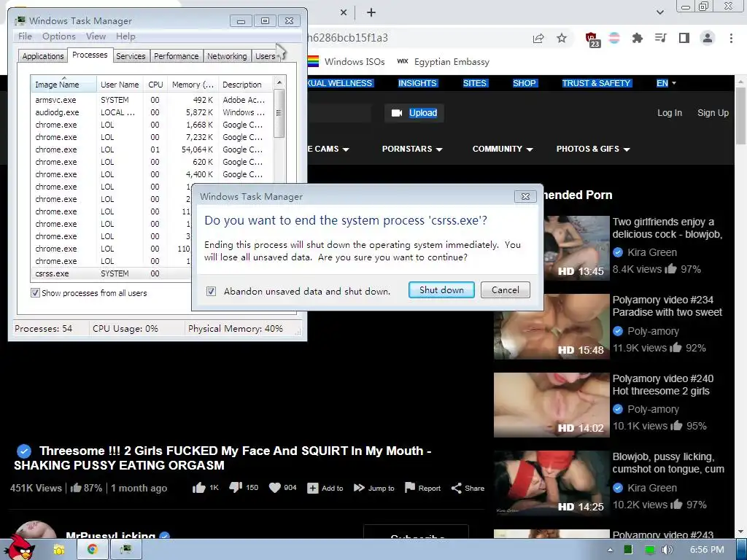
Task: Cancel the end process dialog
Action: click(505, 290)
